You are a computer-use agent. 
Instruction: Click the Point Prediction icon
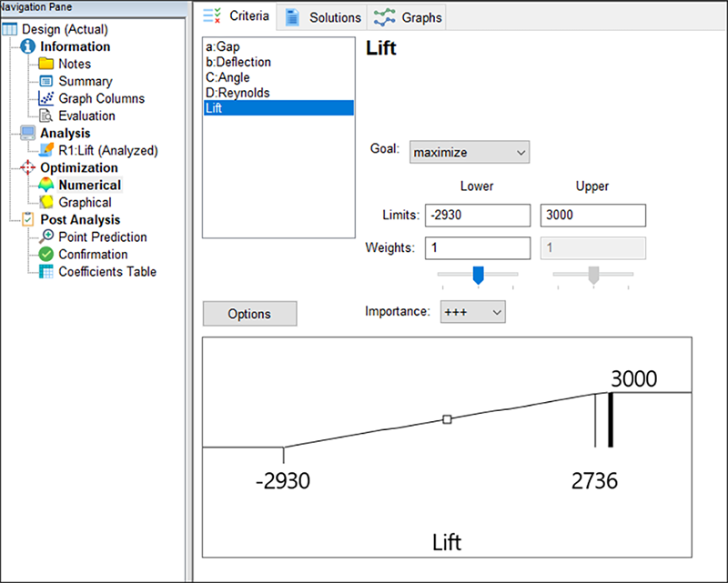point(46,237)
